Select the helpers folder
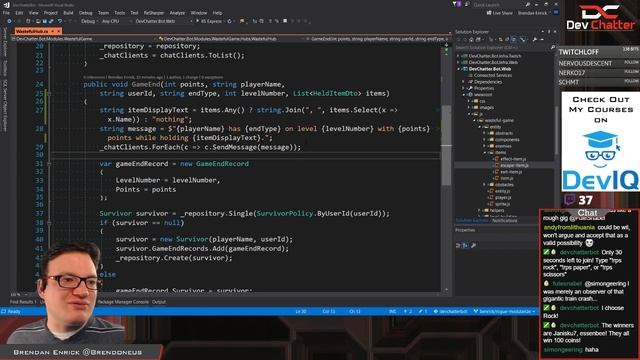The width and height of the screenshot is (640, 360). point(497,211)
